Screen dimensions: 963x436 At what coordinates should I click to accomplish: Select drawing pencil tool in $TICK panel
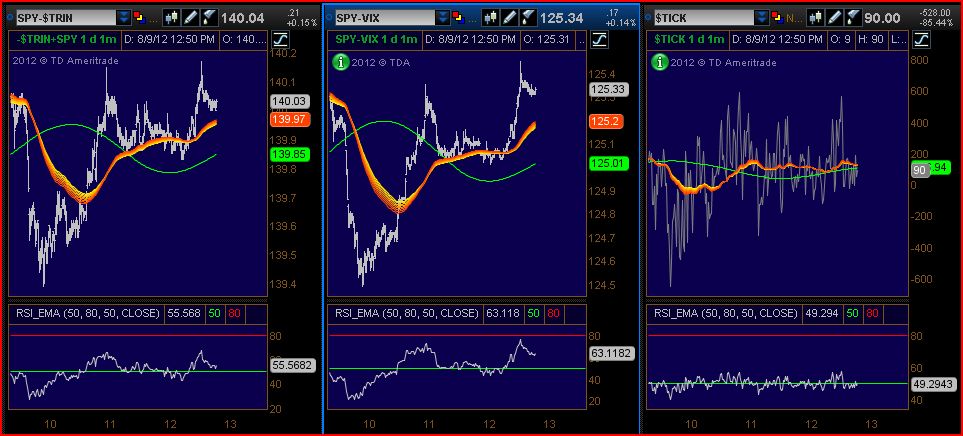pos(833,18)
